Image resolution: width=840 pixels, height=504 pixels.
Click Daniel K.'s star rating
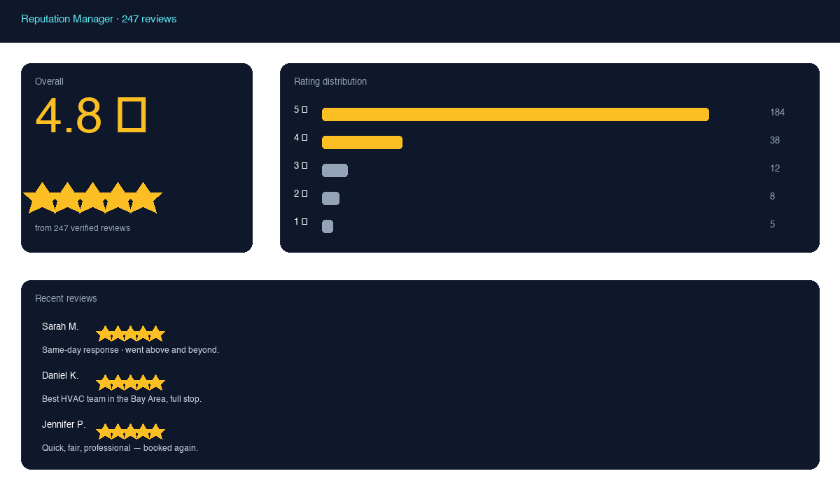pos(130,383)
